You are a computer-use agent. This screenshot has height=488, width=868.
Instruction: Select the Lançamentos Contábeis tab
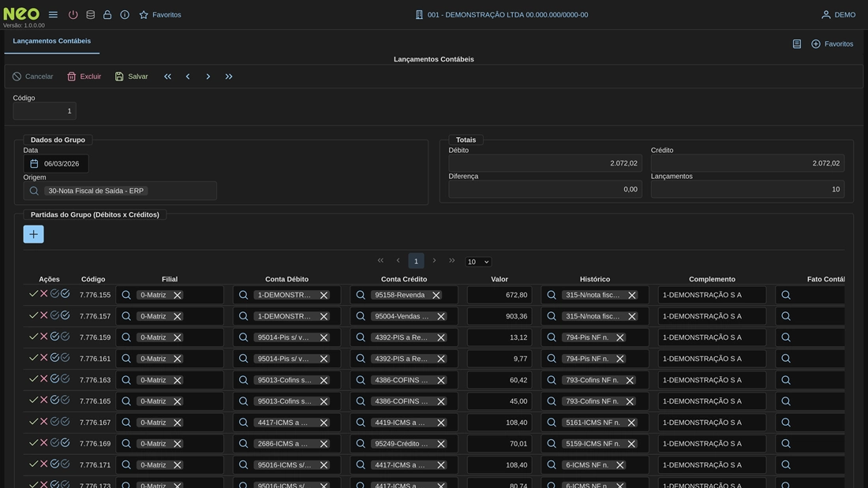point(52,41)
